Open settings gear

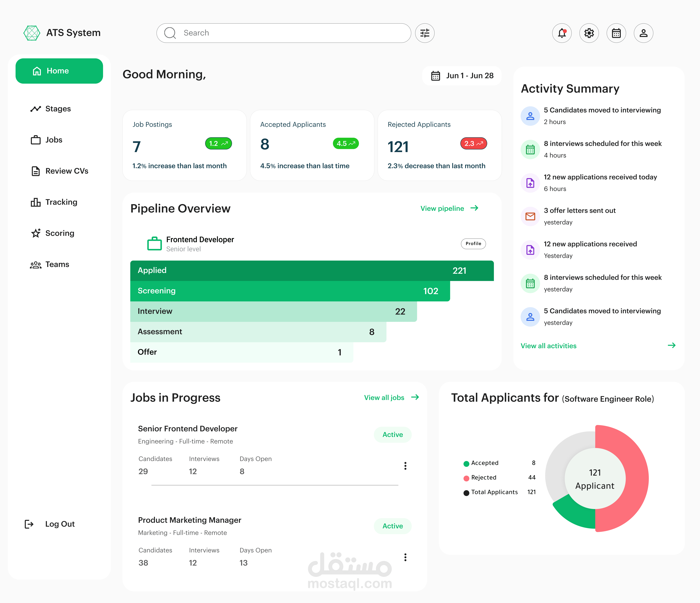[x=589, y=33]
